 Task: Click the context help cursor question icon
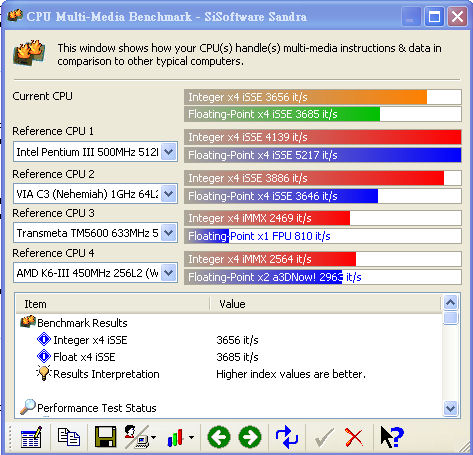[392, 437]
